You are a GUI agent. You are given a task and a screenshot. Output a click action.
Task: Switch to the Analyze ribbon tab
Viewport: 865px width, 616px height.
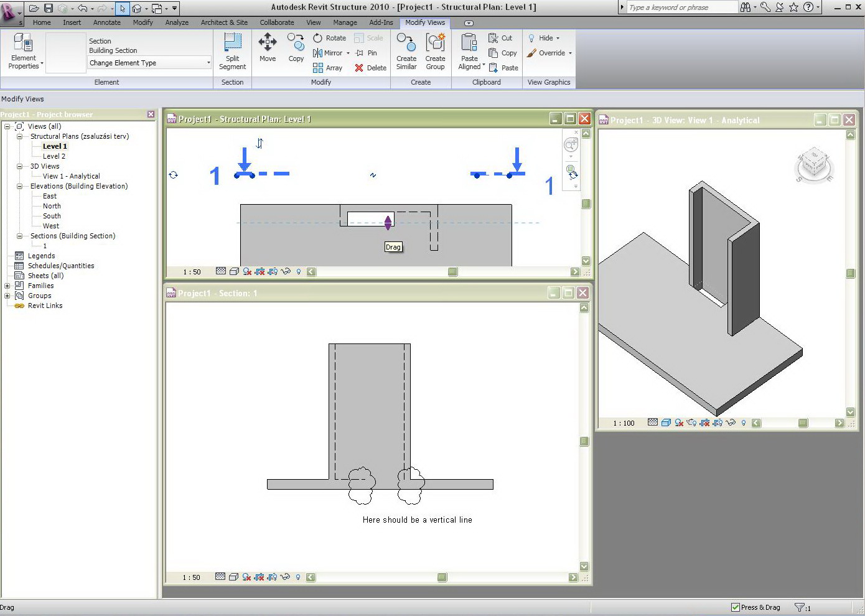click(177, 22)
